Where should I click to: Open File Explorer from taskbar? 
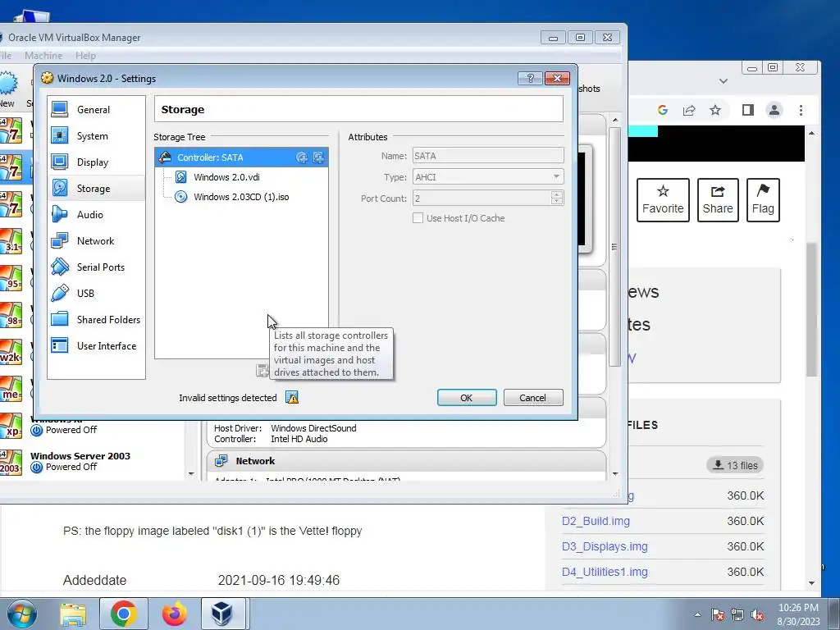tap(73, 614)
